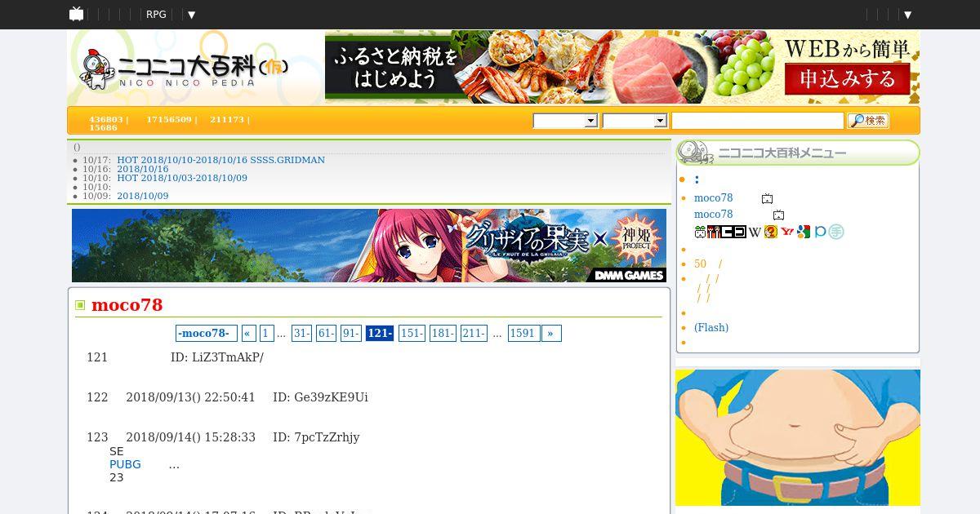The height and width of the screenshot is (514, 980).
Task: Click the 15686 counter text
Action: click(103, 128)
